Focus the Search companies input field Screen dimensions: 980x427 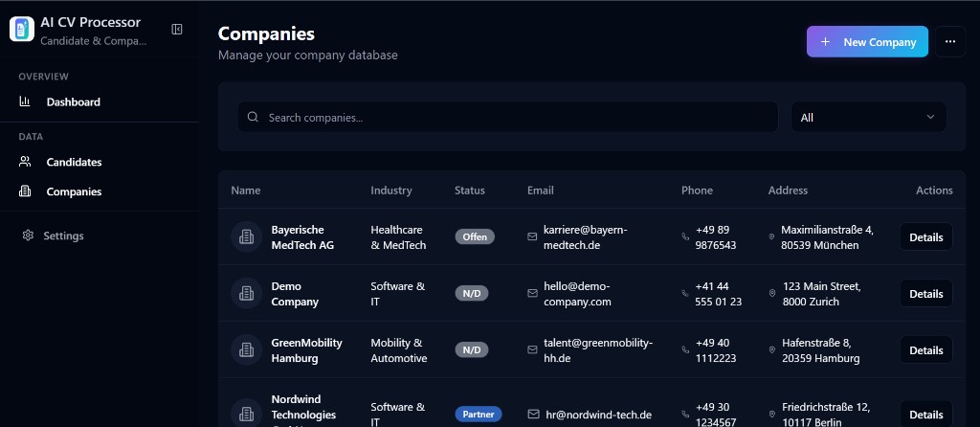coord(507,117)
